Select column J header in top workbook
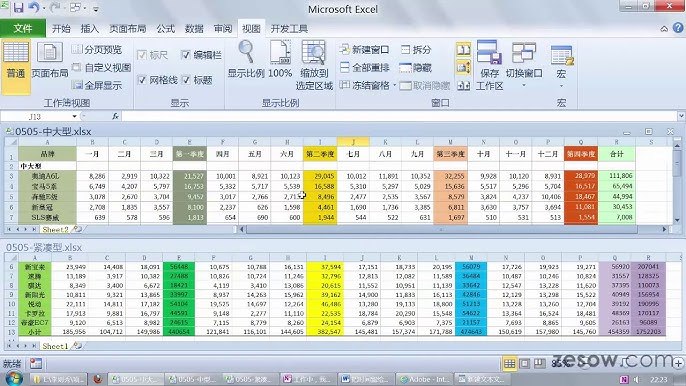The image size is (686, 386). point(353,142)
